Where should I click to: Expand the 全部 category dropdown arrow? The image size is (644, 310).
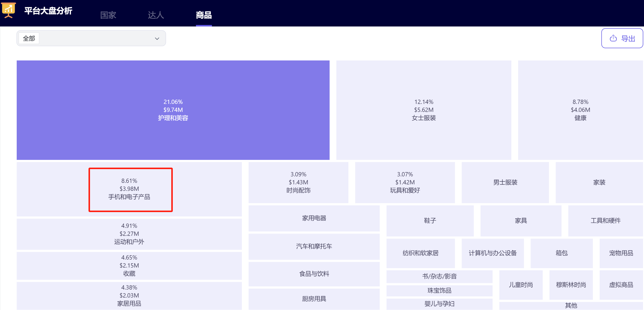point(157,38)
